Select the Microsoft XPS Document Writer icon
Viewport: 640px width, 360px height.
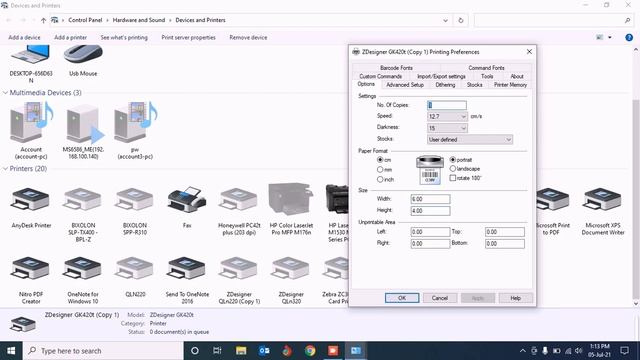point(603,200)
